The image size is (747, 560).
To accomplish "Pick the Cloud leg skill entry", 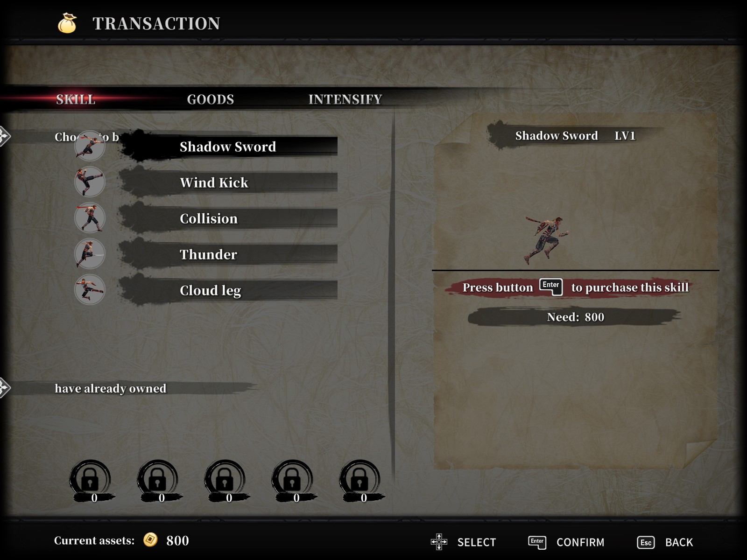I will [229, 290].
